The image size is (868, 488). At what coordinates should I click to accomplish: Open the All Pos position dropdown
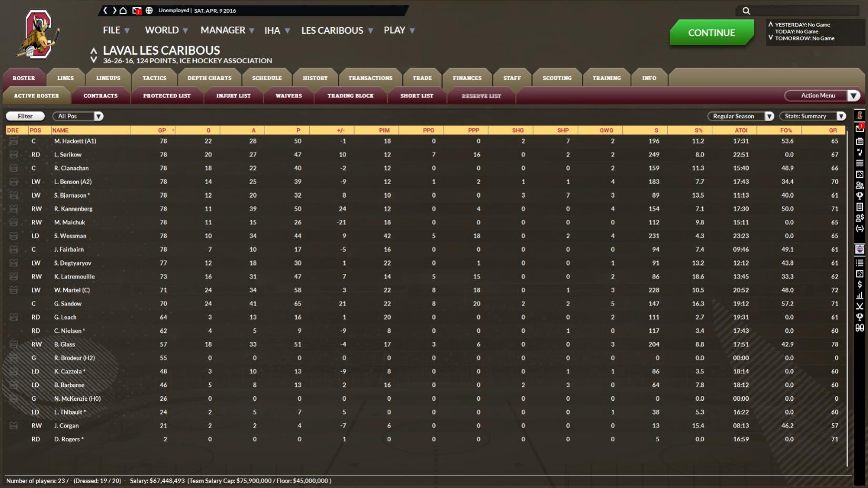[79, 116]
